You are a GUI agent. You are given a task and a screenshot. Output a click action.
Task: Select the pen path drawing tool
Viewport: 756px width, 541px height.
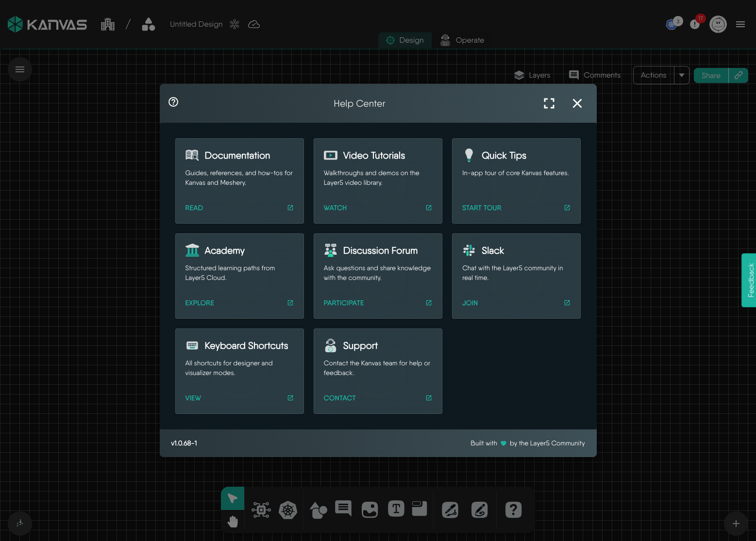(450, 510)
